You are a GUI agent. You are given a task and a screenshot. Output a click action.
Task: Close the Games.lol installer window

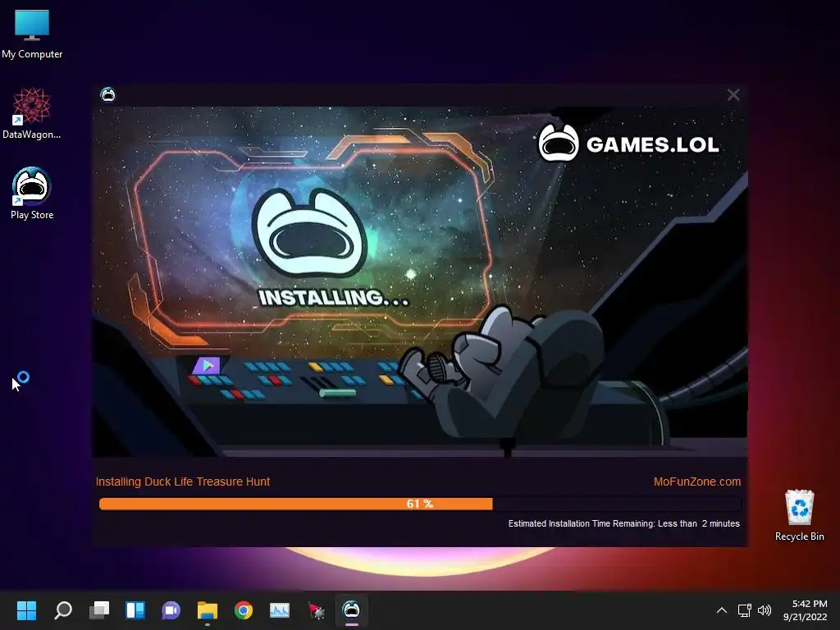point(733,95)
